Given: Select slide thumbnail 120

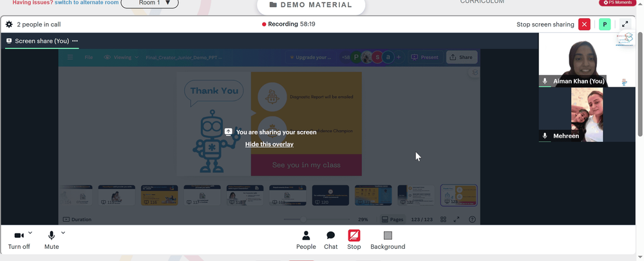Looking at the screenshot, I should coord(330,195).
